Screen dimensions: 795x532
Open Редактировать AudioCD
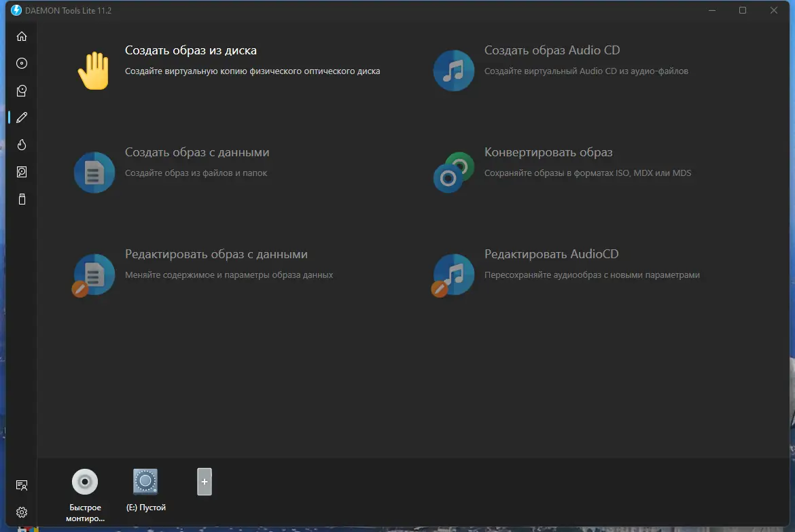(x=552, y=254)
